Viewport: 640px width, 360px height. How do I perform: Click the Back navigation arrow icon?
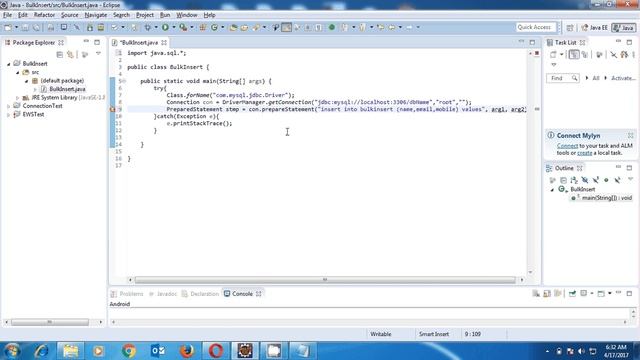click(391, 27)
